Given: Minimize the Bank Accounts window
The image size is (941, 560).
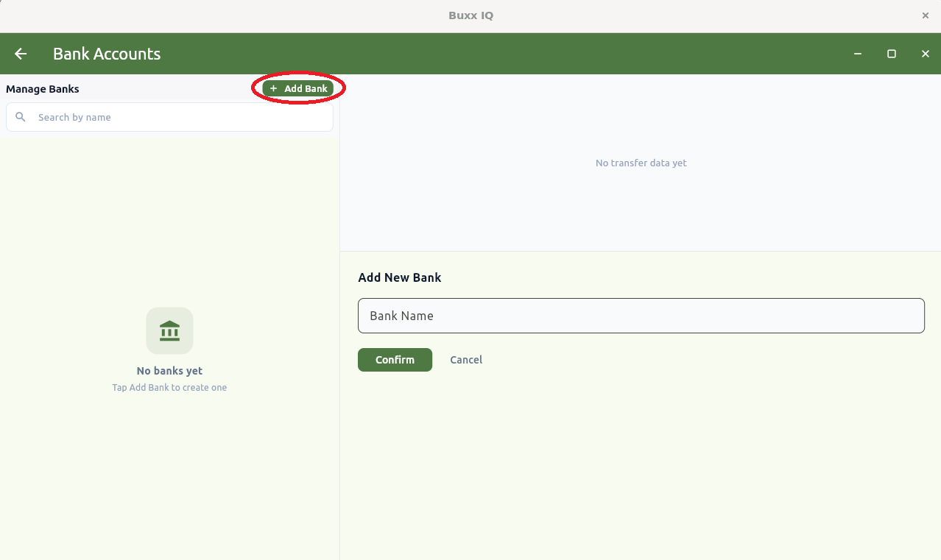Looking at the screenshot, I should 858,54.
